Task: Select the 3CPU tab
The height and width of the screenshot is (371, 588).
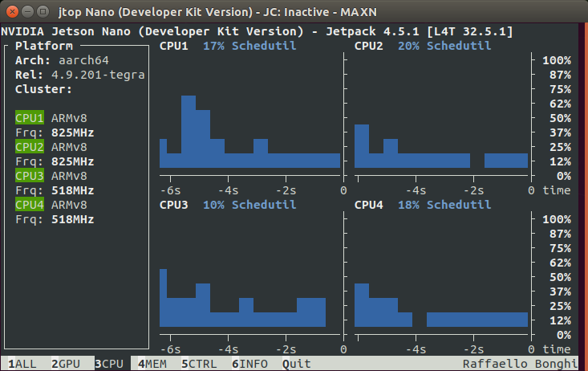Action: point(109,364)
